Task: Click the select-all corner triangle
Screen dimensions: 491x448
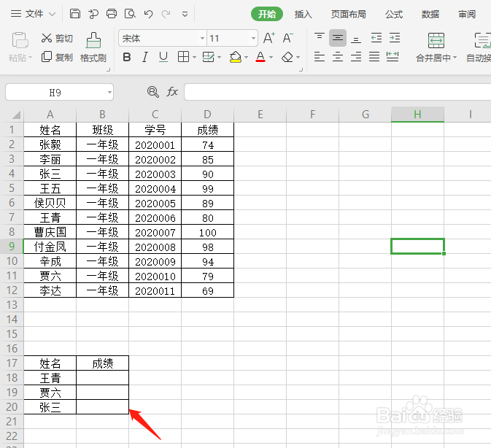Action: point(16,115)
